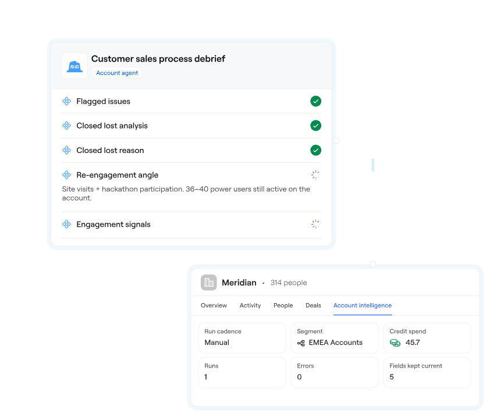Click the diamond icon beside Closed lost reason
The image size is (504, 420).
(x=66, y=150)
